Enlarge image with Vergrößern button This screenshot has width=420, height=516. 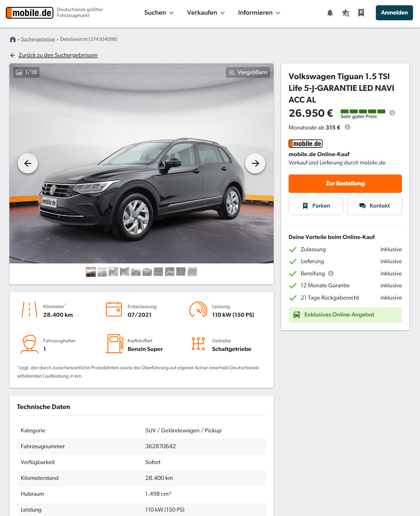coord(248,72)
